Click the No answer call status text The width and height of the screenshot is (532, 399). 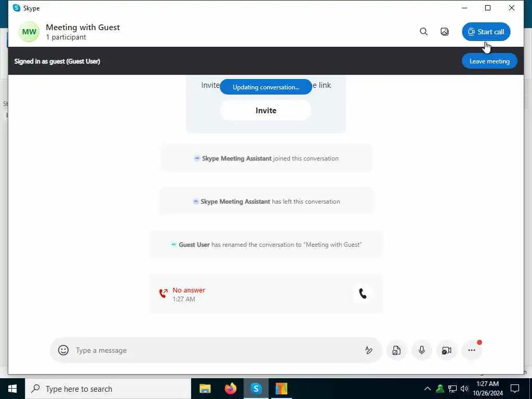[189, 290]
